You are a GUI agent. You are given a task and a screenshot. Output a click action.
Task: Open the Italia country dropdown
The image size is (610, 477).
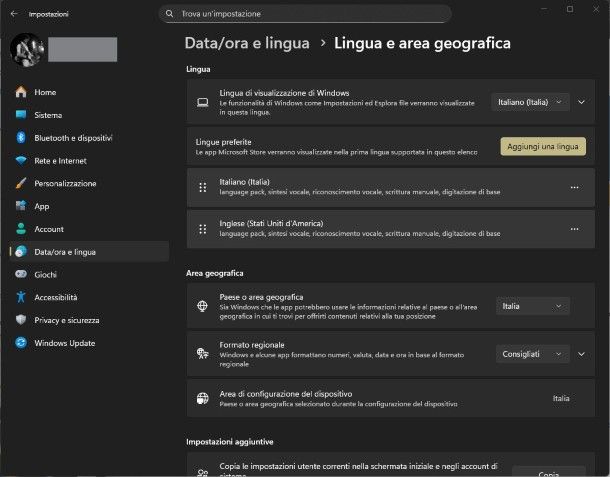point(533,306)
